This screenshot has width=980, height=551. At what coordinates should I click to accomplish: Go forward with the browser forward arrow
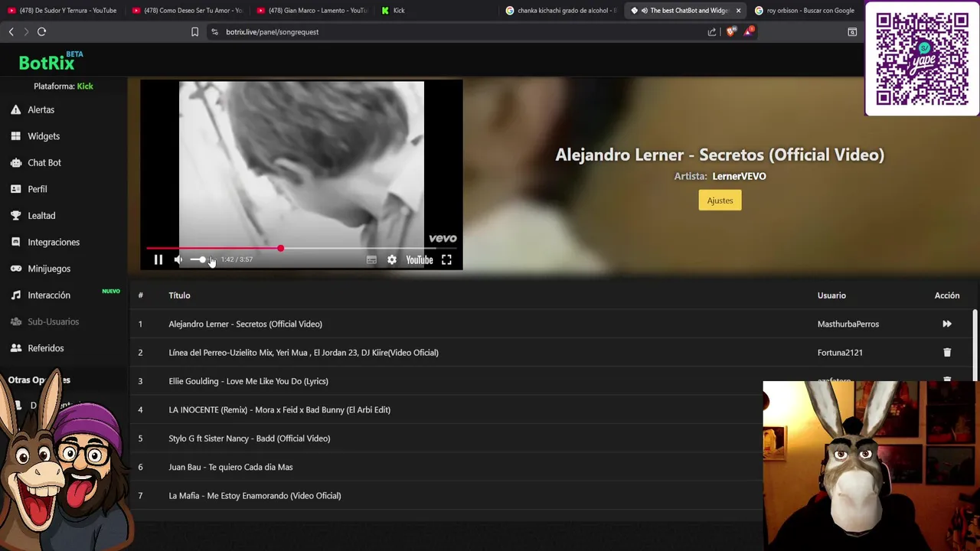[26, 32]
